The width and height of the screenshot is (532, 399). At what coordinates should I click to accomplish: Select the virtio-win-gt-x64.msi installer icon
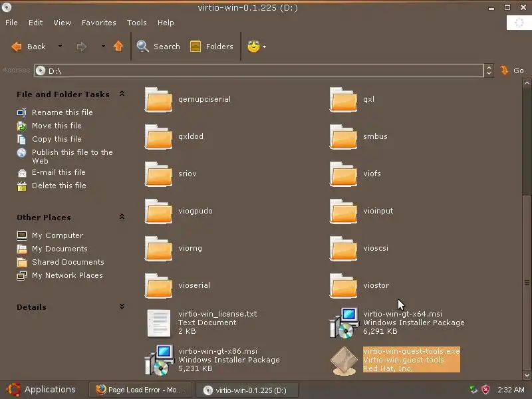pyautogui.click(x=344, y=323)
